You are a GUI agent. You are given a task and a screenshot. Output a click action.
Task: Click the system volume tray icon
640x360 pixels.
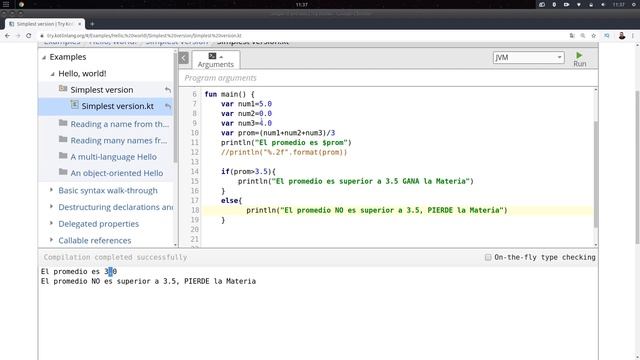(x=603, y=4)
